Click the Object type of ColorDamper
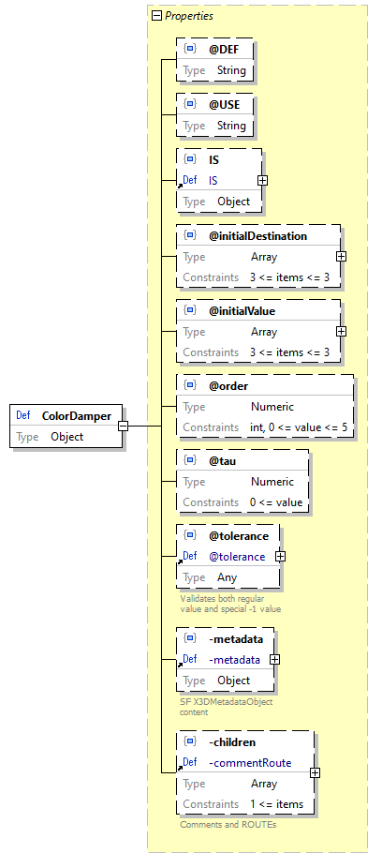382x868 pixels. (66, 437)
